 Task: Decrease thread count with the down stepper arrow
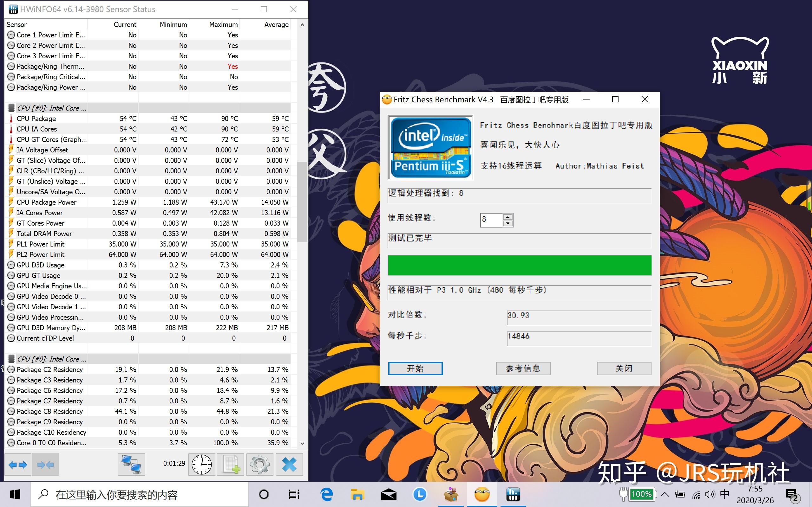point(508,223)
